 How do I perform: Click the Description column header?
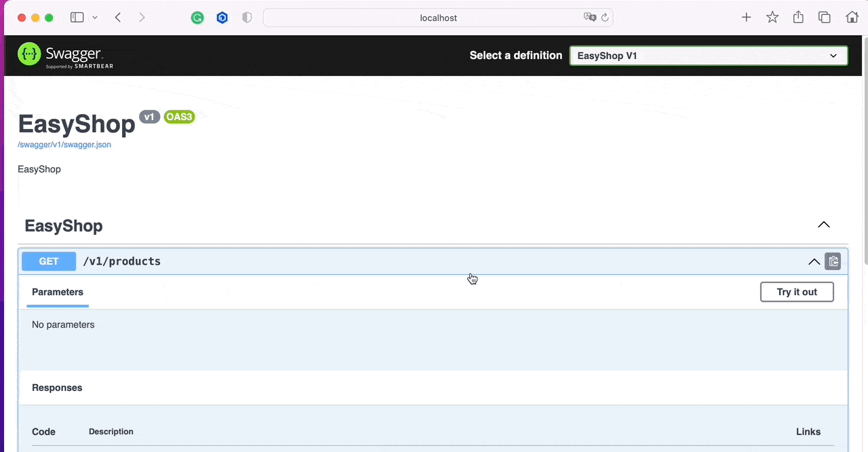pyautogui.click(x=111, y=432)
